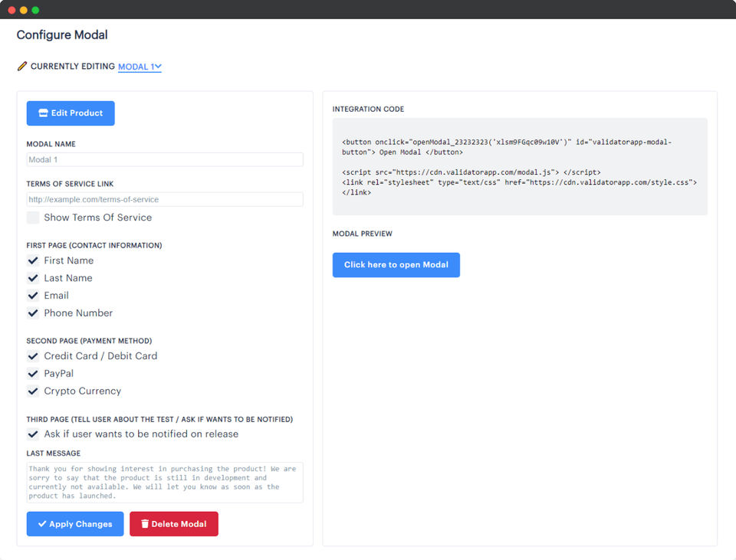Viewport: 736px width, 560px height.
Task: Toggle the PayPal payment checkbox
Action: tap(33, 373)
